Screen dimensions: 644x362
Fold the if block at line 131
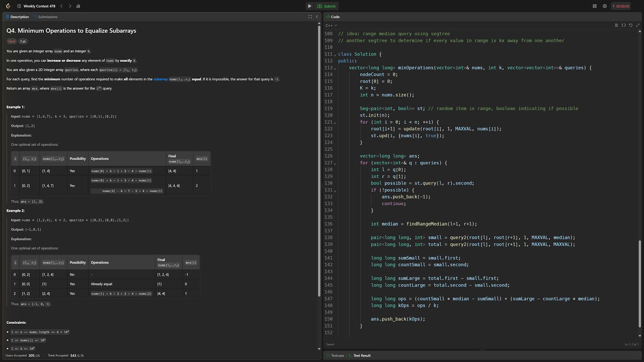[335, 190]
